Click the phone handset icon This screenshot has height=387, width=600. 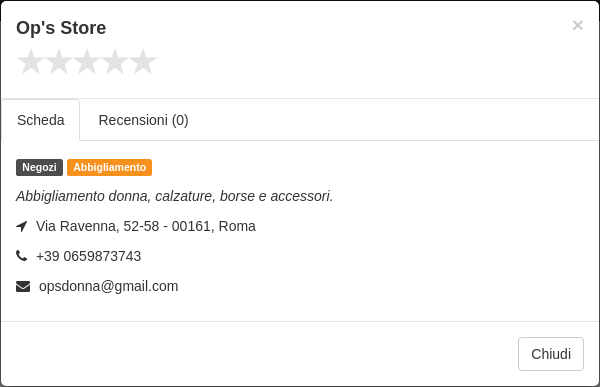point(21,255)
